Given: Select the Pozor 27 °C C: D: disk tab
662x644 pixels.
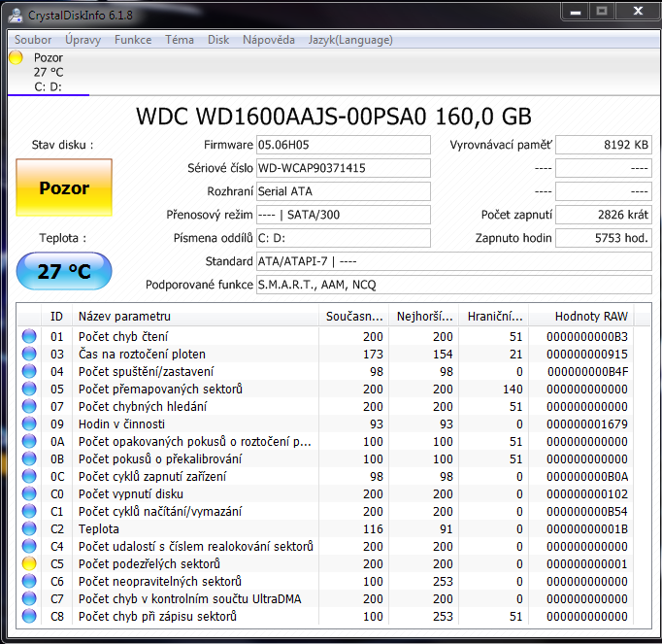Looking at the screenshot, I should 49,72.
